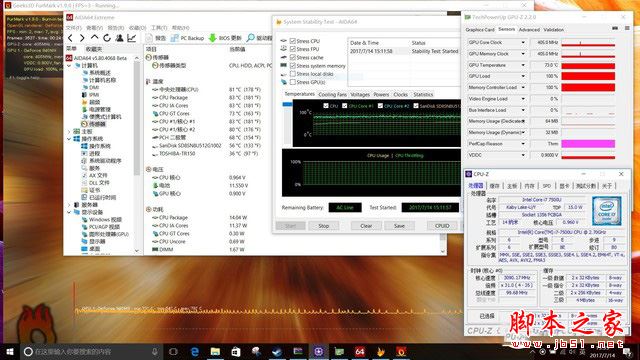Open File Explorer from taskbar
The image size is (640, 360).
[215, 351]
